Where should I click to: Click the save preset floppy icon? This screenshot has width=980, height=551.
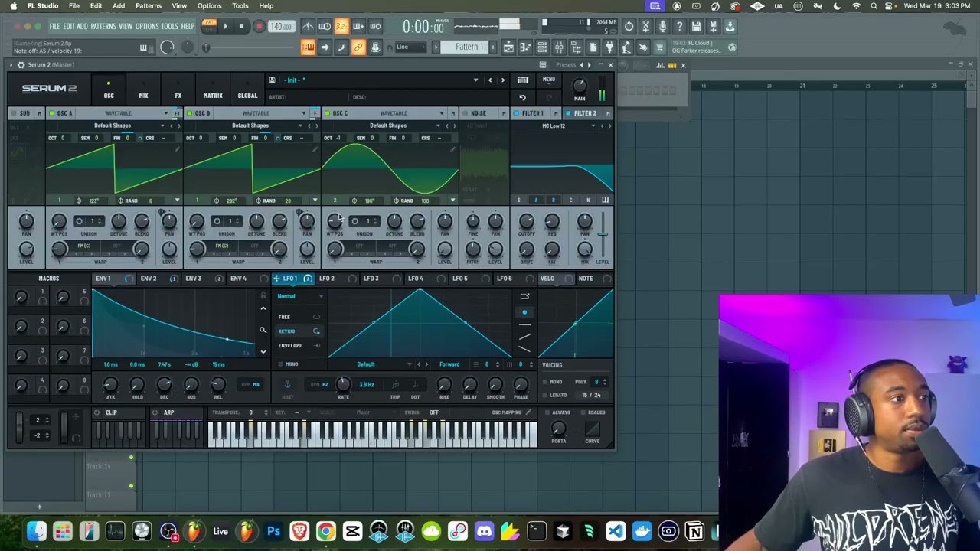[272, 80]
